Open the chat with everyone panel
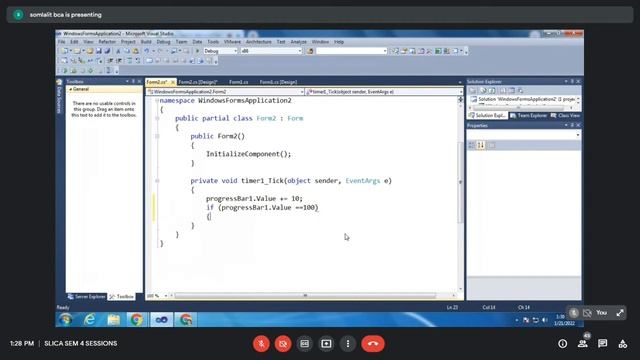 click(x=602, y=344)
